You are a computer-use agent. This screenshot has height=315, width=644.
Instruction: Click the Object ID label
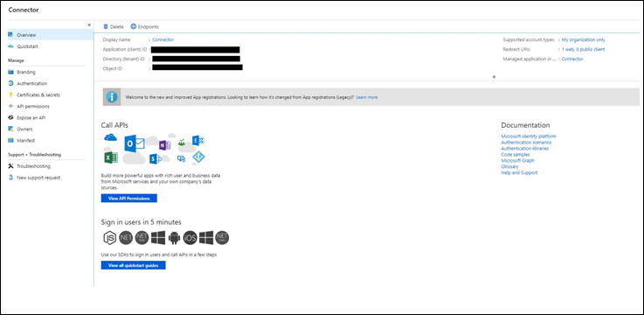(113, 68)
